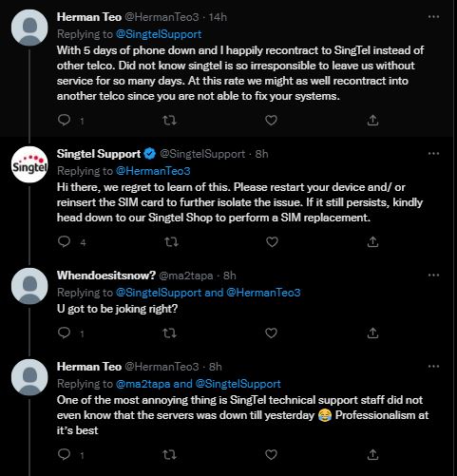This screenshot has height=476, width=457.
Task: Open more options on Singtel Support tweet
Action: click(x=433, y=154)
